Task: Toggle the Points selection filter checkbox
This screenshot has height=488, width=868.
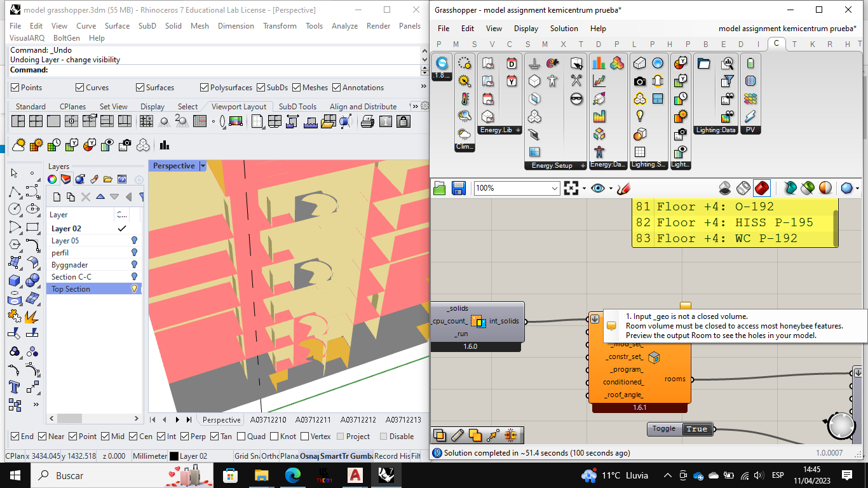Action: [x=16, y=88]
